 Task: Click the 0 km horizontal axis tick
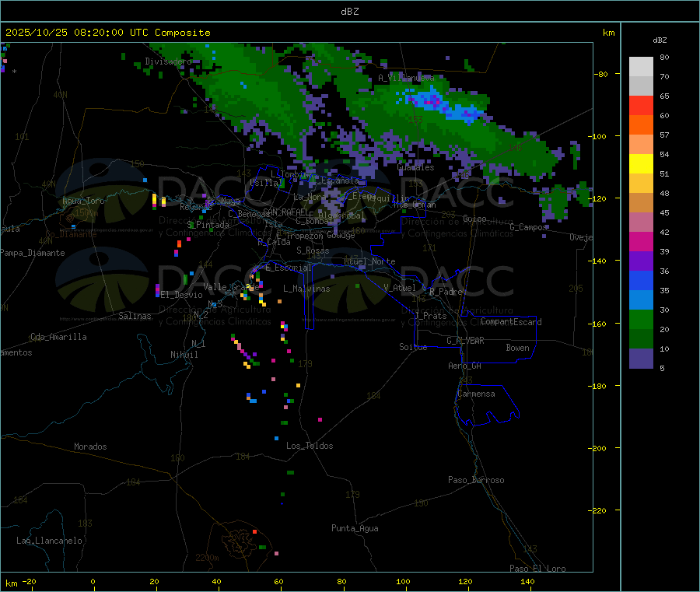(93, 581)
